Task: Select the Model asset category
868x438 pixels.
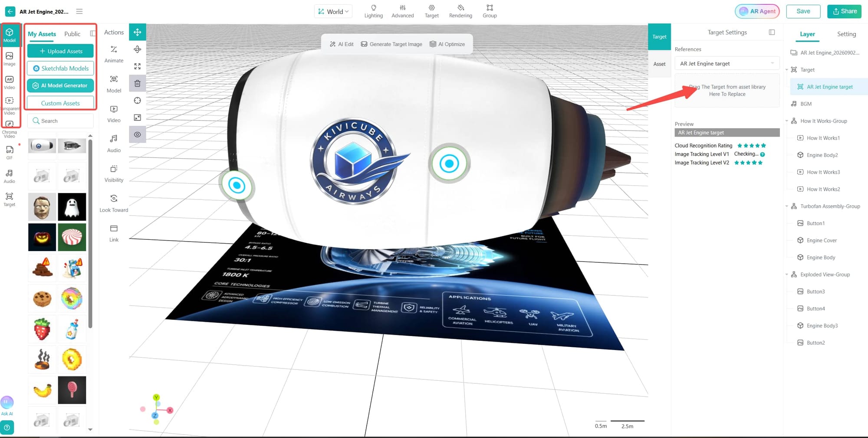Action: coord(10,35)
